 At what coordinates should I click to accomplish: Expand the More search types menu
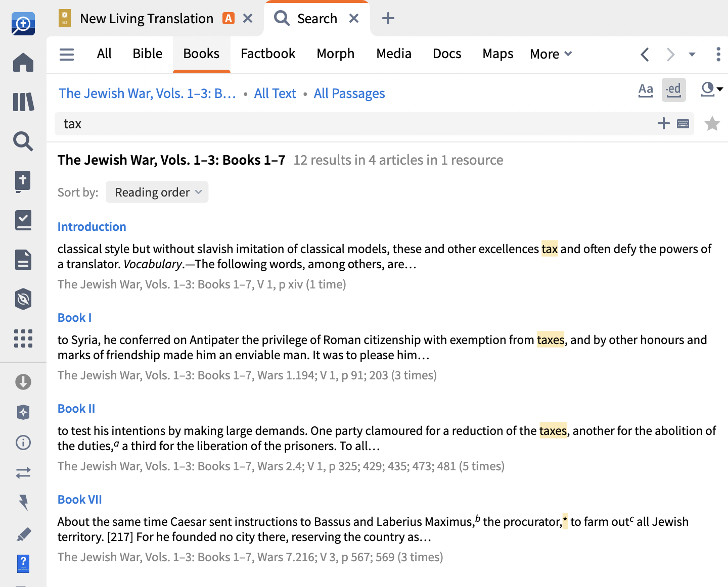[551, 54]
